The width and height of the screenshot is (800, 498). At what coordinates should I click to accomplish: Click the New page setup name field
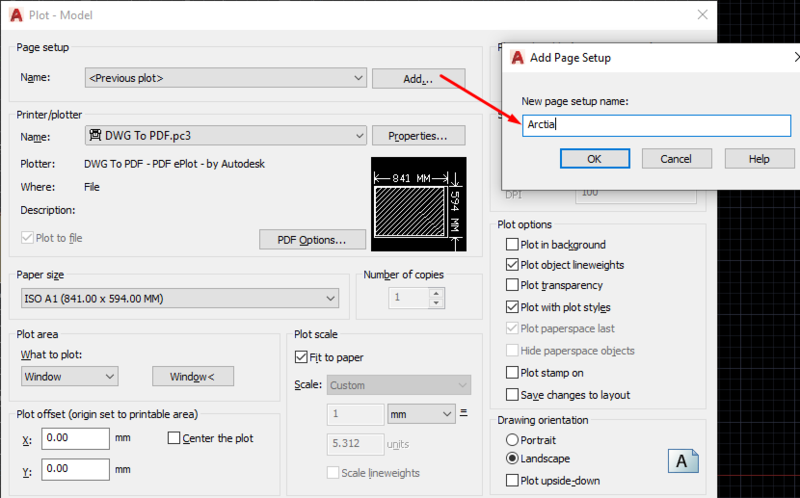[x=656, y=125]
